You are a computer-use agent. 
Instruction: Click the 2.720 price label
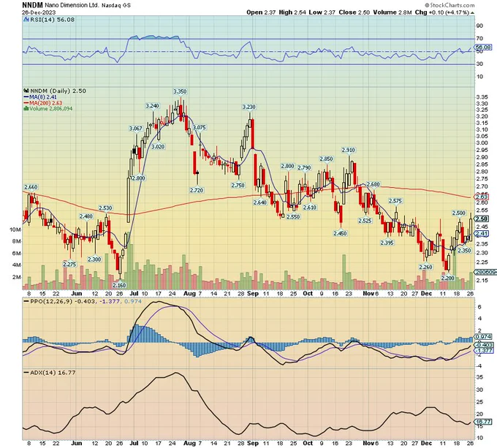click(x=197, y=190)
